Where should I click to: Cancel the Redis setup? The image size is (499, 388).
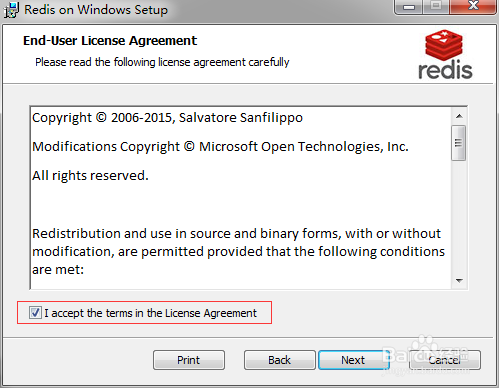445,360
